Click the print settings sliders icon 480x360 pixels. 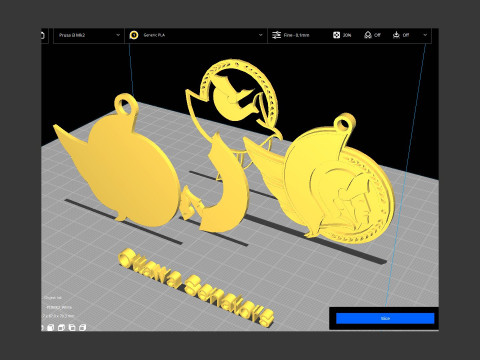276,35
